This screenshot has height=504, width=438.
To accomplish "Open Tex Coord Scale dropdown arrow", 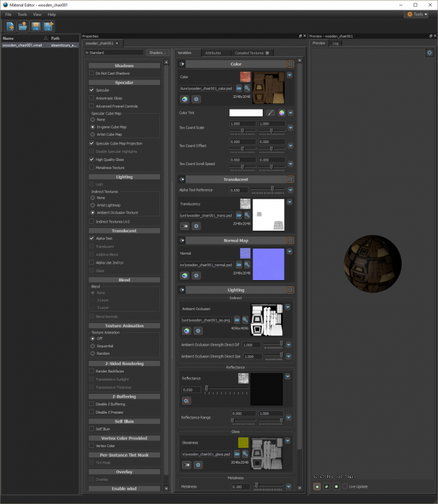I will point(290,127).
